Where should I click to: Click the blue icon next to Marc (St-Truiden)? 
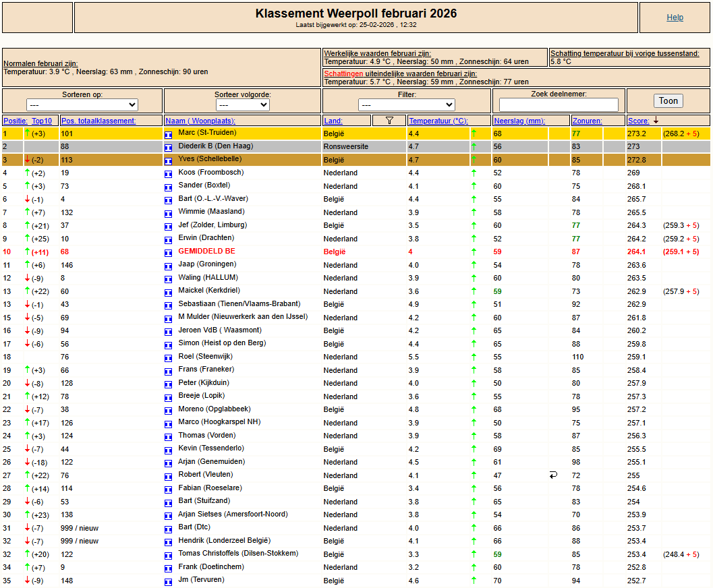click(x=169, y=134)
